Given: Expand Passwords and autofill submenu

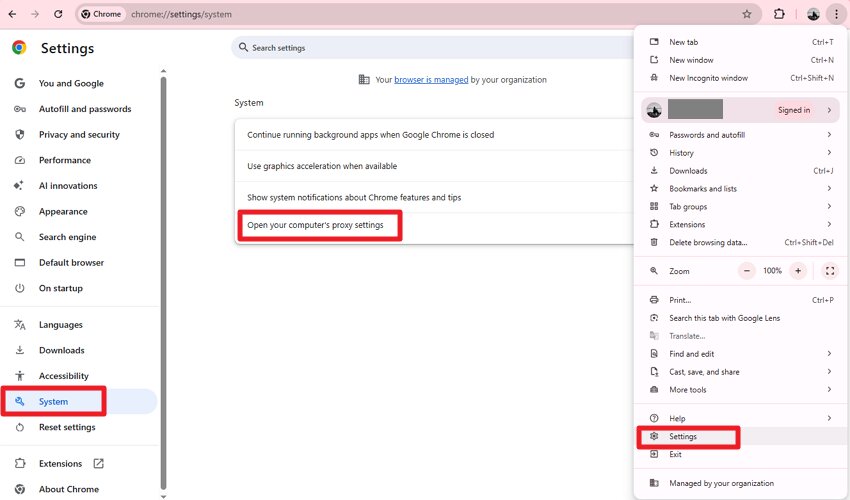Looking at the screenshot, I should pyautogui.click(x=740, y=134).
